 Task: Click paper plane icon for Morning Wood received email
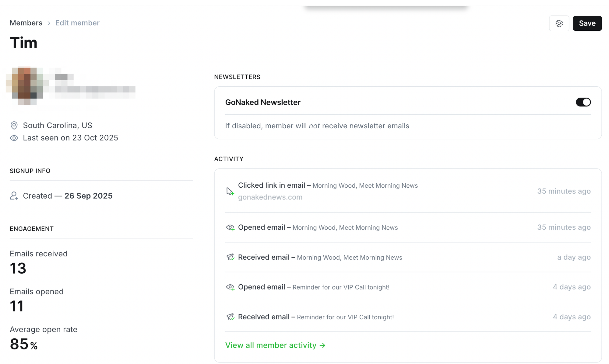coord(230,257)
